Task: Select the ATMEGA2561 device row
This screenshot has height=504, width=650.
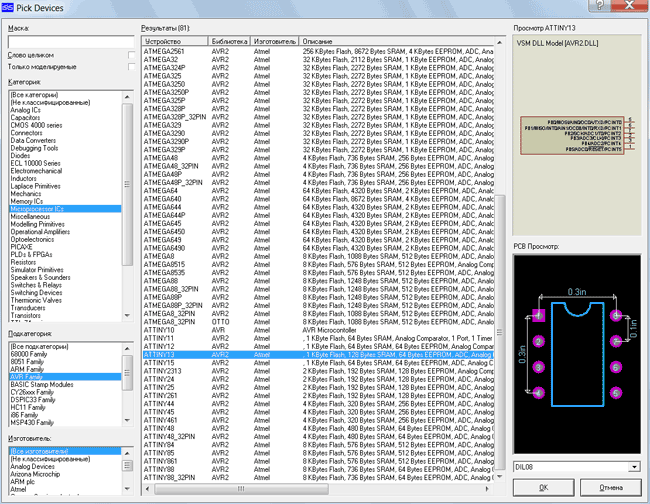Action: pyautogui.click(x=318, y=51)
